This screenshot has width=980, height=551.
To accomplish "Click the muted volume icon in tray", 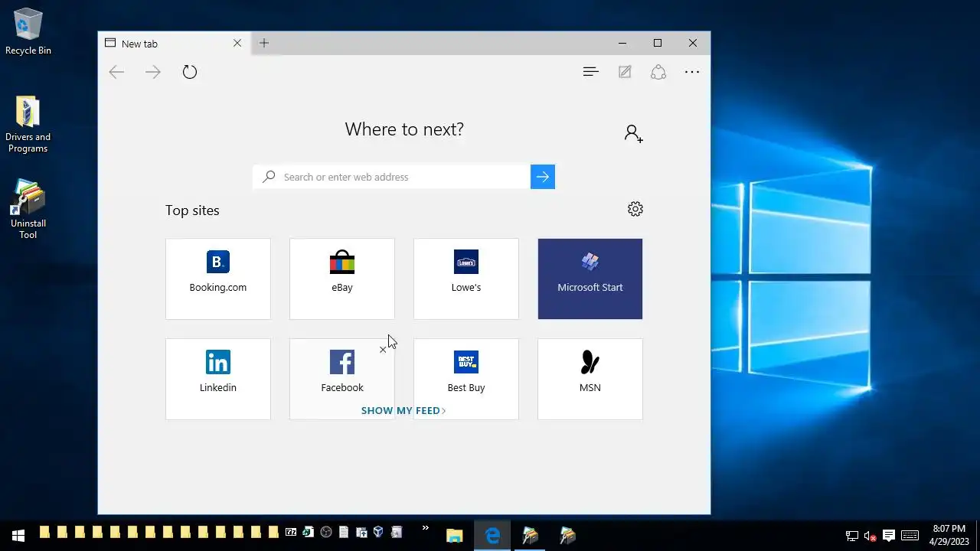I will [870, 536].
